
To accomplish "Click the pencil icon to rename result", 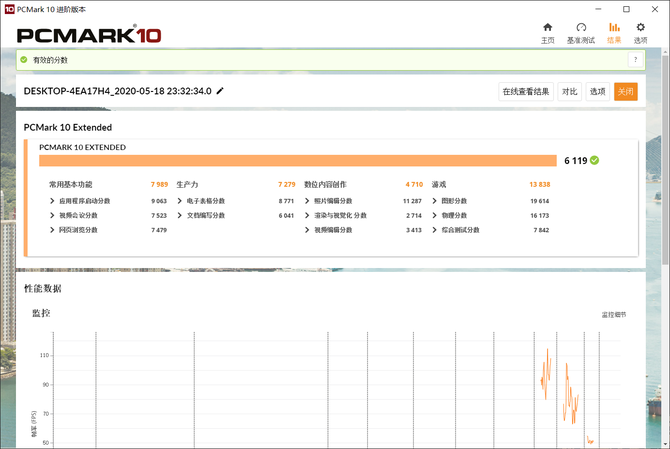I will (x=220, y=91).
